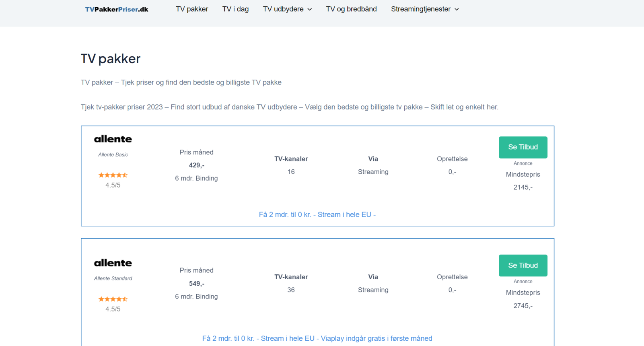This screenshot has width=644, height=346.
Task: Follow the Allente Basic 2 mdr. offer link
Action: pos(317,215)
